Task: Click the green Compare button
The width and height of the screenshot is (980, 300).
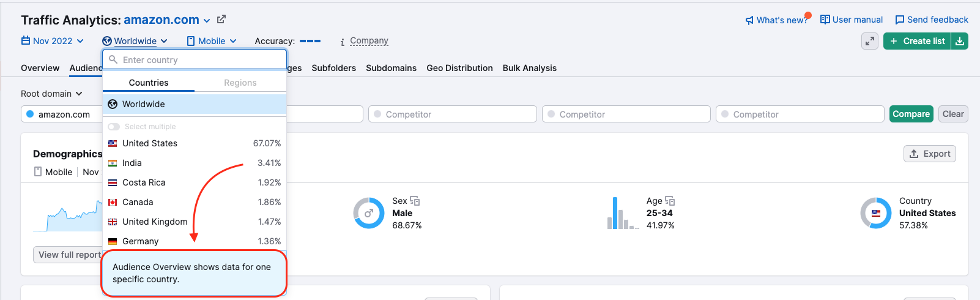Action: coord(911,114)
